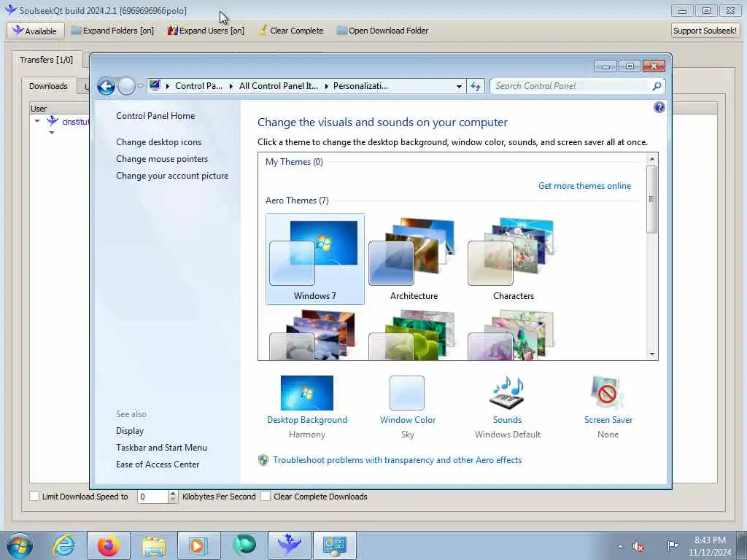Toggle Expand Folders in Soulseek toolbar

pos(112,31)
